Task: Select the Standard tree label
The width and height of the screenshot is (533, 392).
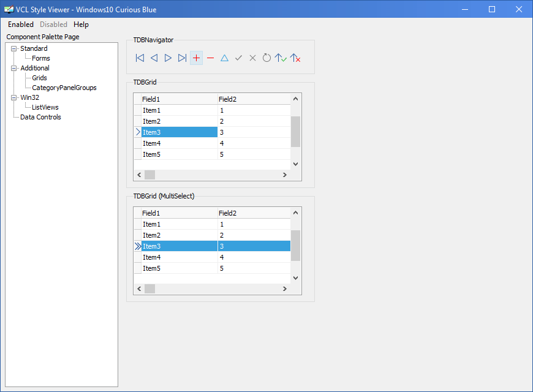Action: point(34,48)
